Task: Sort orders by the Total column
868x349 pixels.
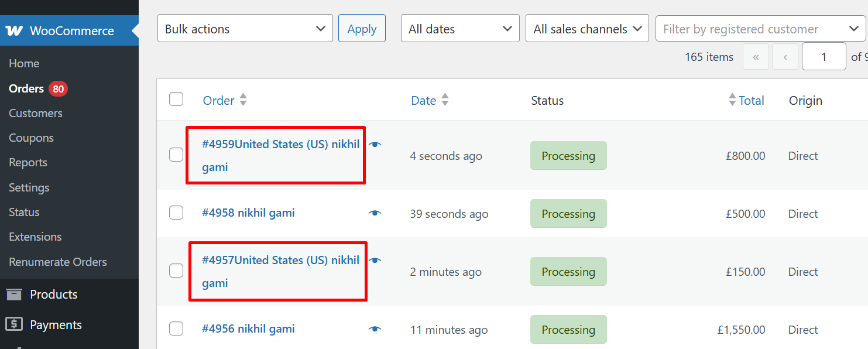Action: [x=751, y=101]
